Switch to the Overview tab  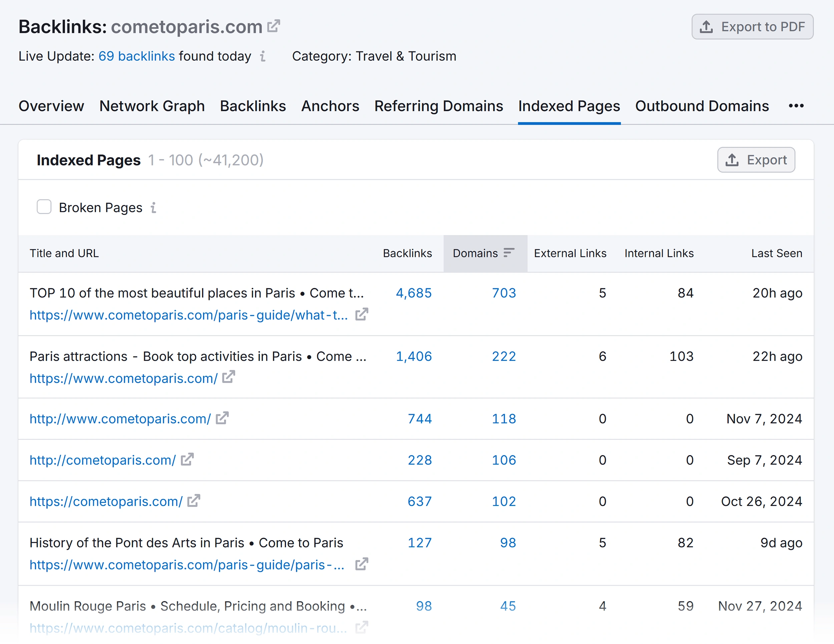tap(51, 106)
